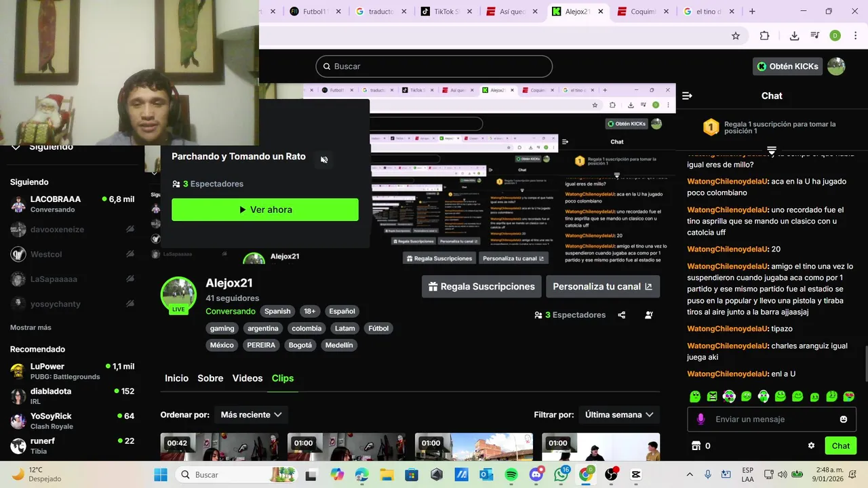This screenshot has height=488, width=868.
Task: Click the muted speaker icon on the stream preview
Action: tap(324, 160)
